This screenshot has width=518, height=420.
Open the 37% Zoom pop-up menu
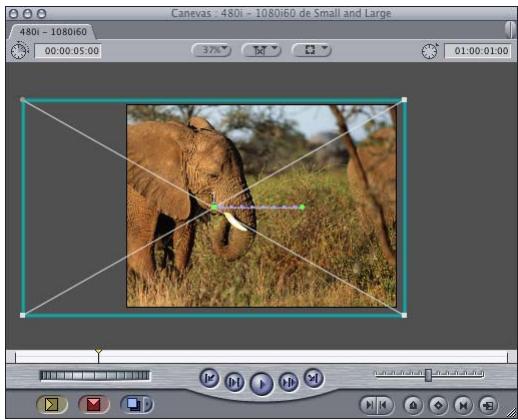point(211,50)
